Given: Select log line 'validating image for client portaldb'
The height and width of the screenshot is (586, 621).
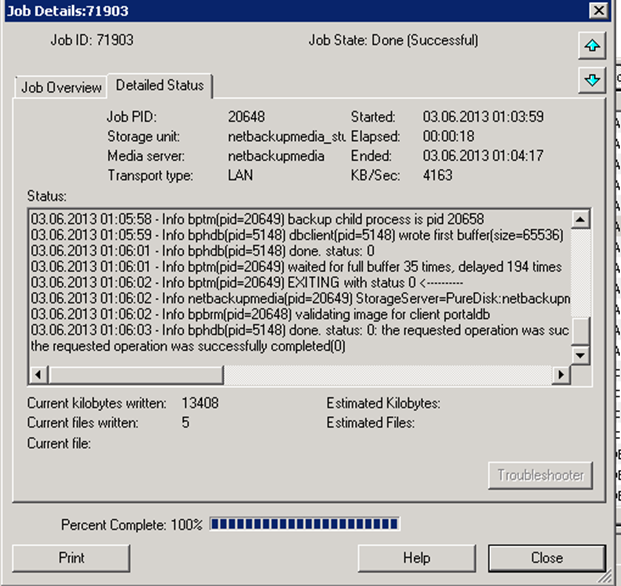Looking at the screenshot, I should 261,314.
